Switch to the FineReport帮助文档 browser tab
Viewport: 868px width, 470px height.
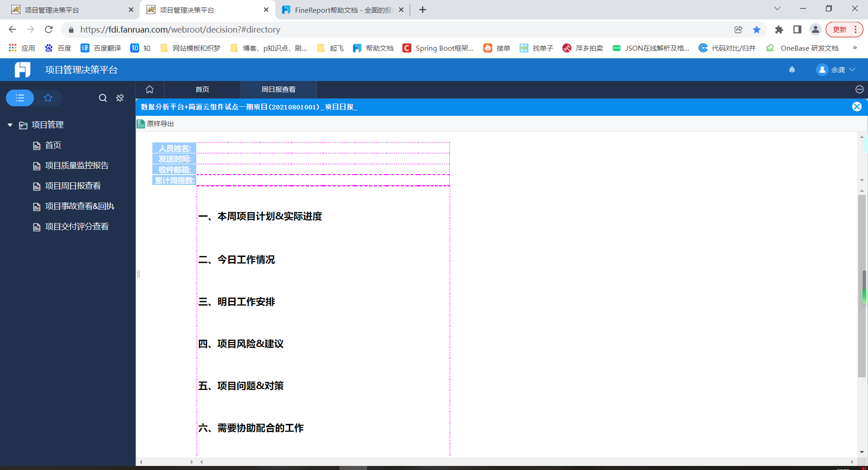pyautogui.click(x=342, y=10)
